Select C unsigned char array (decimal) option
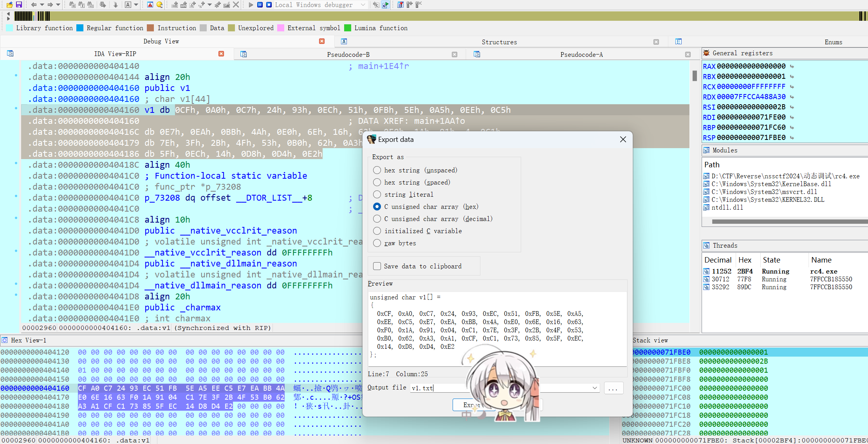The image size is (868, 444). pyautogui.click(x=377, y=219)
